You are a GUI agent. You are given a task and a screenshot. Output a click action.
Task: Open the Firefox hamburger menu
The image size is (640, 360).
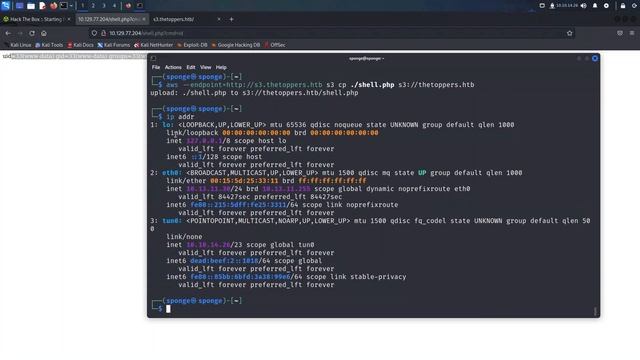[632, 33]
